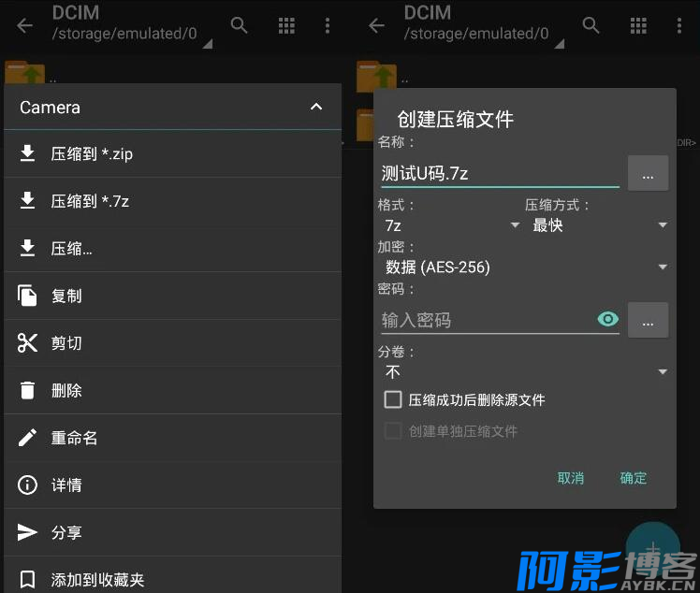This screenshot has width=700, height=593.
Task: Open overflow menu in right DCIM screen
Action: pyautogui.click(x=679, y=26)
